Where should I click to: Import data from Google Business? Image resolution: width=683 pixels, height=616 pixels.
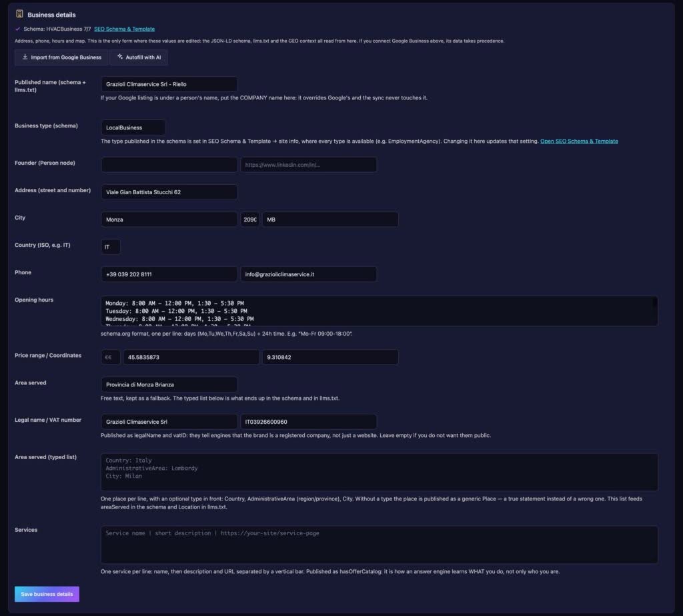pyautogui.click(x=61, y=57)
